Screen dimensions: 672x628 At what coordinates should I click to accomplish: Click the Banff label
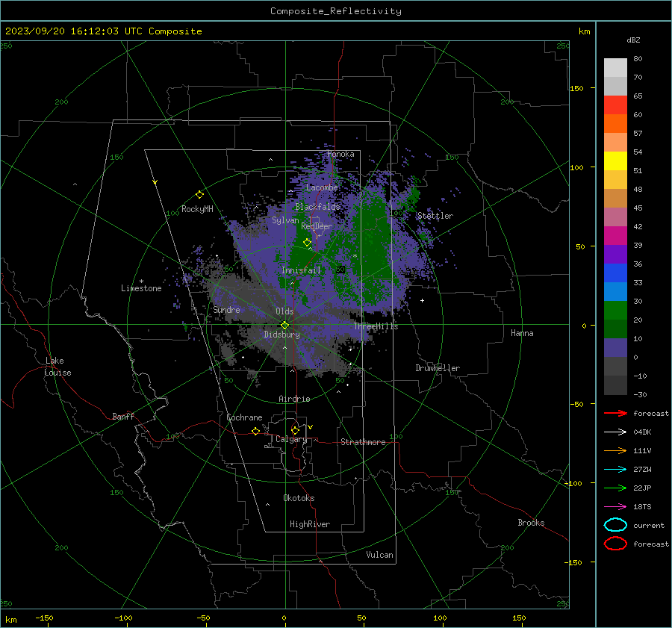[x=123, y=417]
